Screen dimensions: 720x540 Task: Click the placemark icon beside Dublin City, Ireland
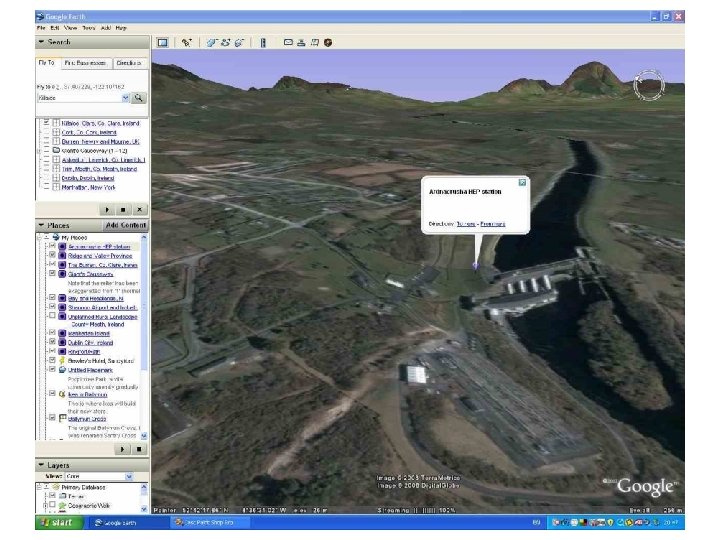[62, 343]
